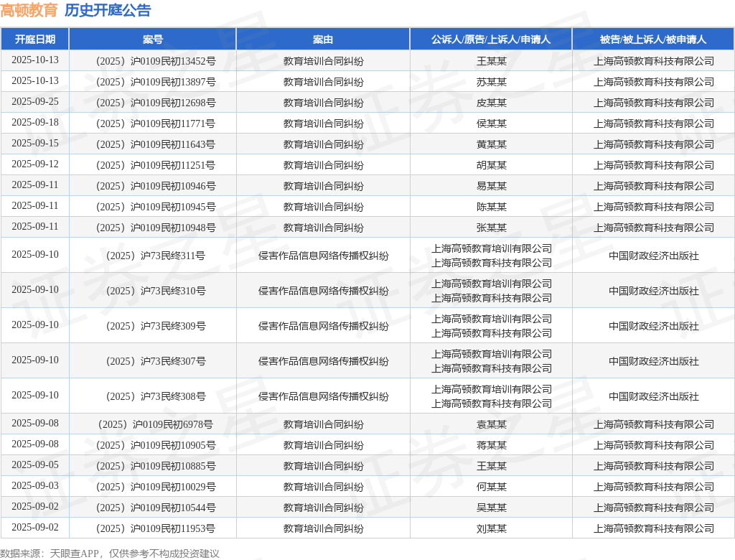Click the date 2025-09-15

pyautogui.click(x=35, y=143)
